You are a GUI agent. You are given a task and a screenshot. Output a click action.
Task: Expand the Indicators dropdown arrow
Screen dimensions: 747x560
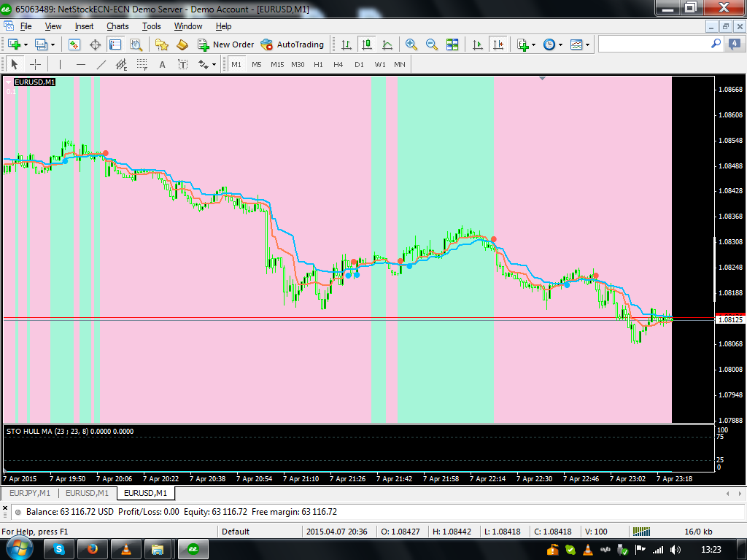[x=533, y=44]
